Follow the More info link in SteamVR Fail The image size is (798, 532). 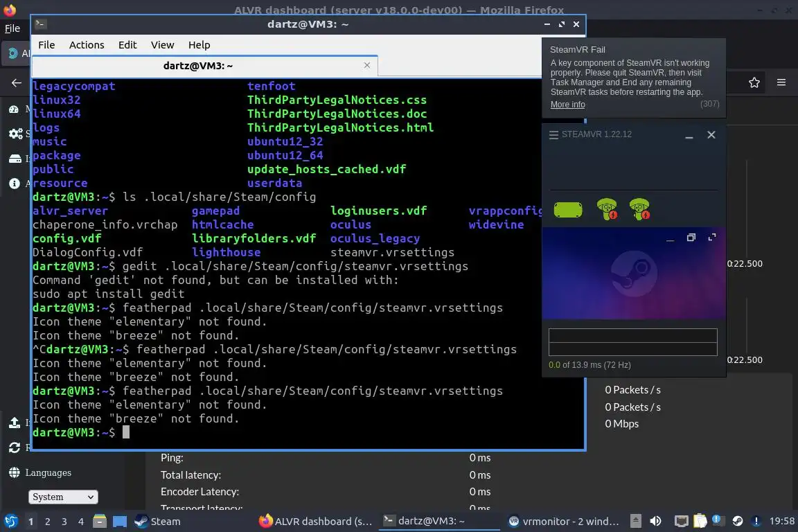click(567, 105)
